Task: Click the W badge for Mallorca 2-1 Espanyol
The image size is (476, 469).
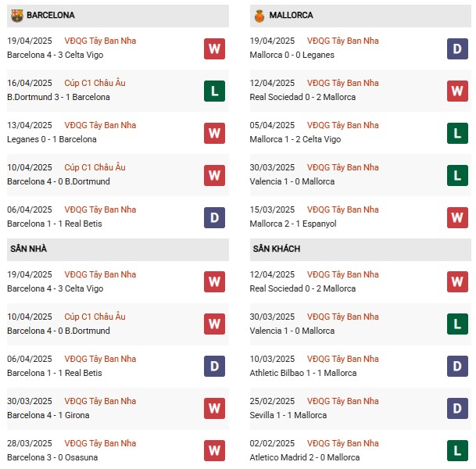Action: click(457, 217)
